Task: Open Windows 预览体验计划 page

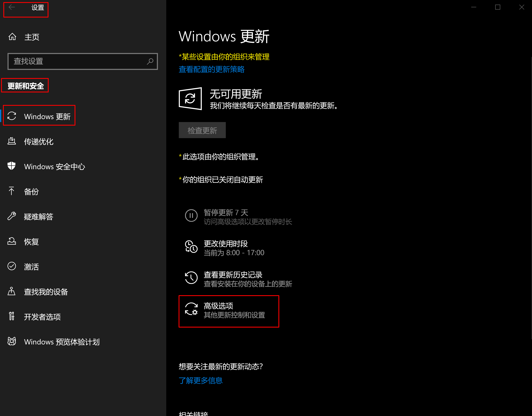Action: click(83, 342)
